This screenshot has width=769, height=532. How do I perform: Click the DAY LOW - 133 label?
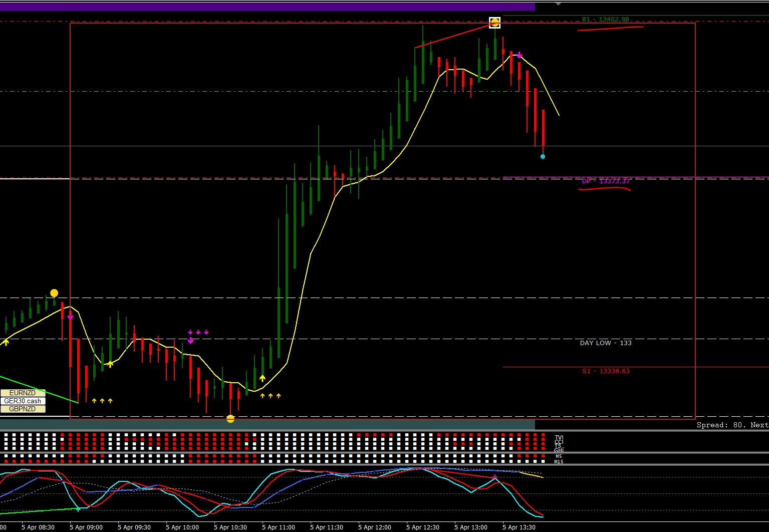(x=606, y=343)
